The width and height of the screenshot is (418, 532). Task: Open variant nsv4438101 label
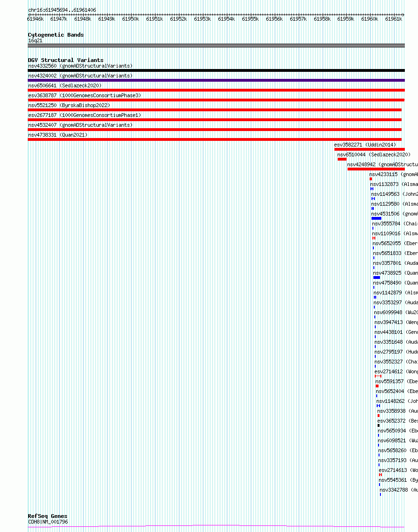tap(396, 332)
